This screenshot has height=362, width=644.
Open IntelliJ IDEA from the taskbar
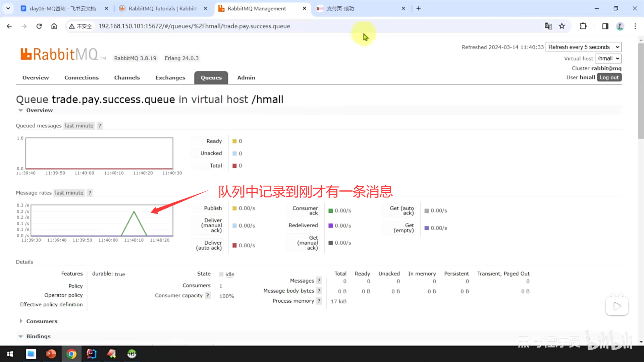click(91, 354)
